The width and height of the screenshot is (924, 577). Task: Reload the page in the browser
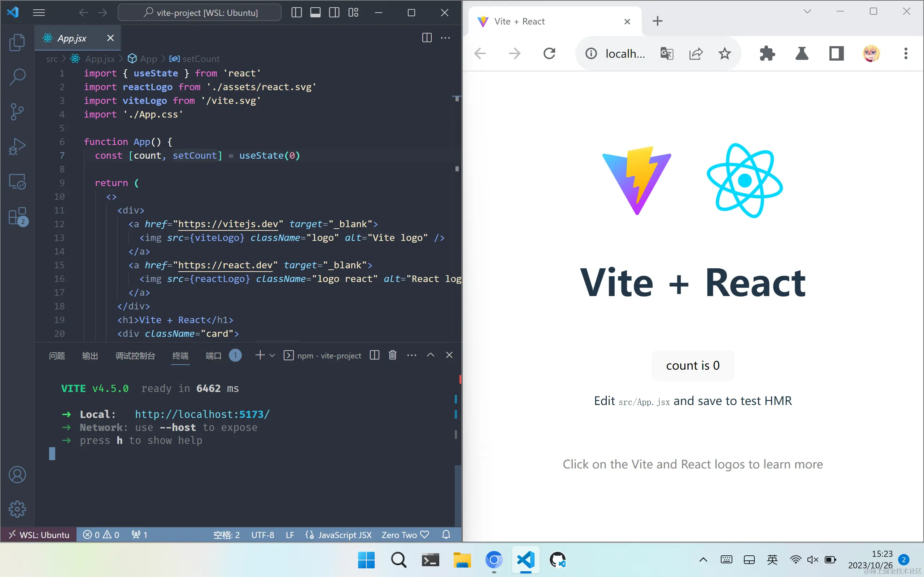pyautogui.click(x=549, y=53)
